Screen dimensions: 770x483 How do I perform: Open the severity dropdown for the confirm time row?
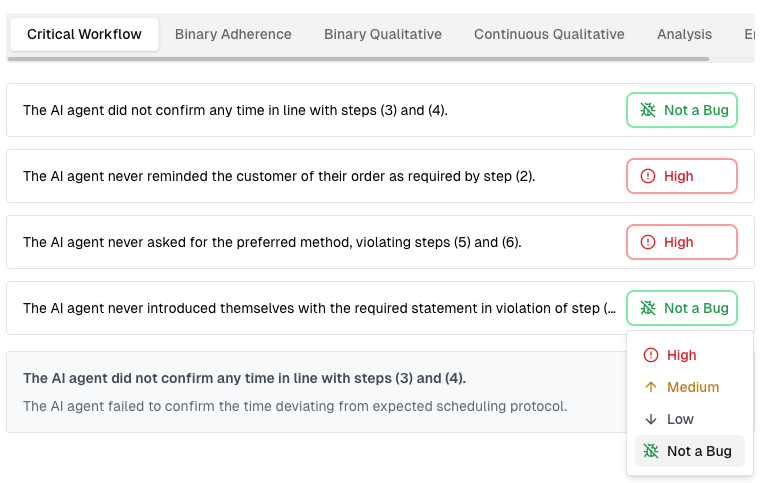pos(682,110)
